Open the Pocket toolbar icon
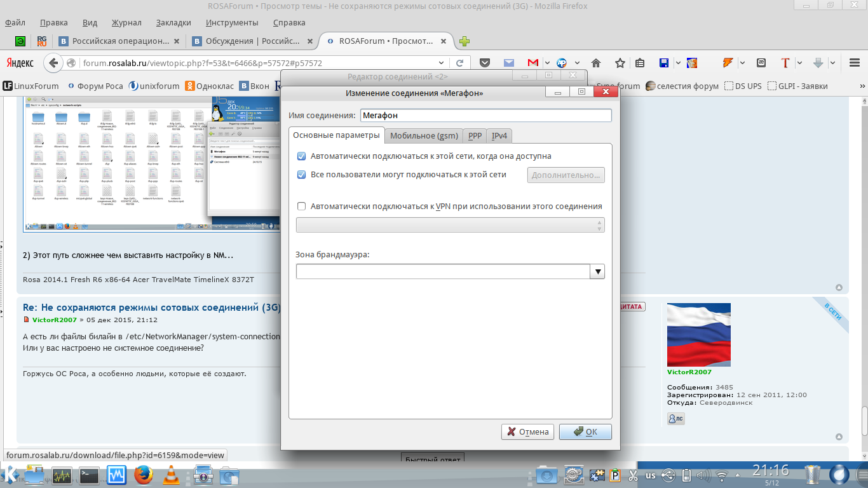The width and height of the screenshot is (868, 488). pos(485,63)
